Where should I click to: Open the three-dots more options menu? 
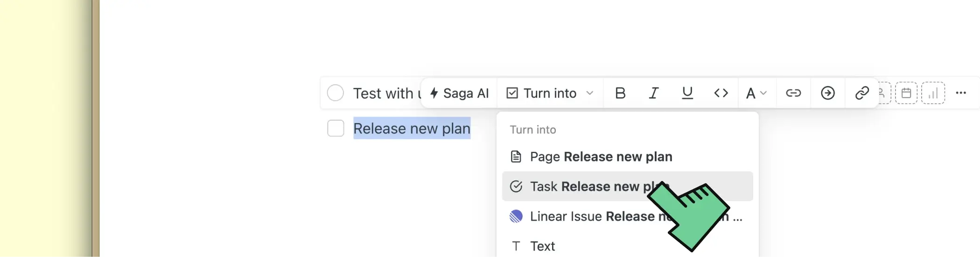(961, 93)
